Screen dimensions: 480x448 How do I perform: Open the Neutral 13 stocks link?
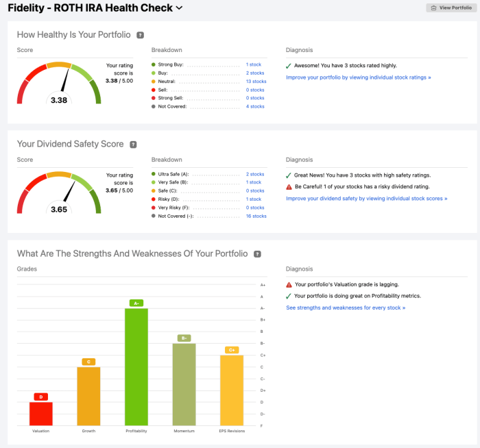256,82
